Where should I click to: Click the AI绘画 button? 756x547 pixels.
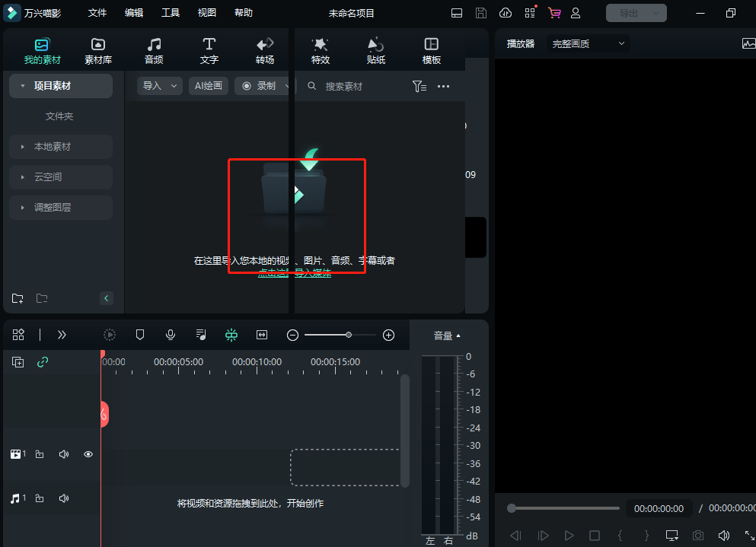point(208,86)
